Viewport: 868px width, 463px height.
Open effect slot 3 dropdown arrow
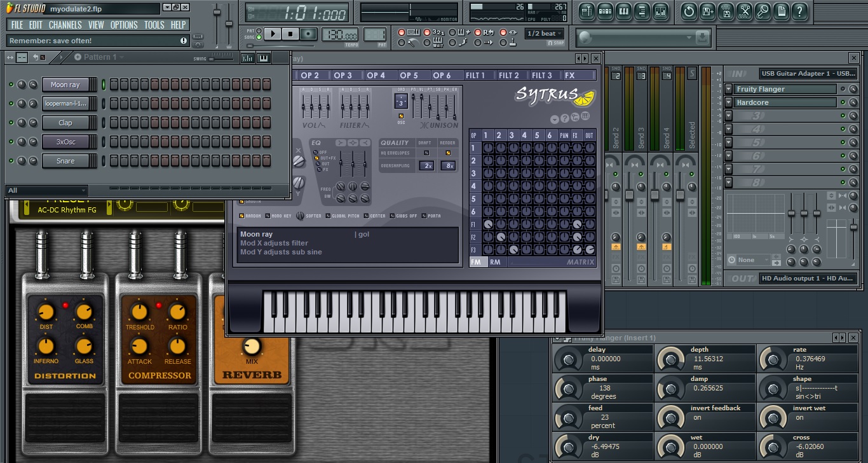(x=729, y=116)
